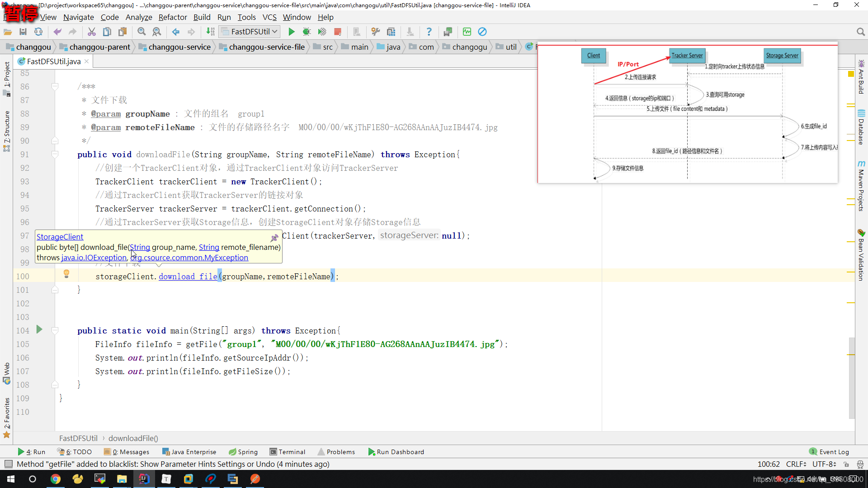Open Help with question mark icon
Screen dimensions: 868x488
click(x=429, y=32)
